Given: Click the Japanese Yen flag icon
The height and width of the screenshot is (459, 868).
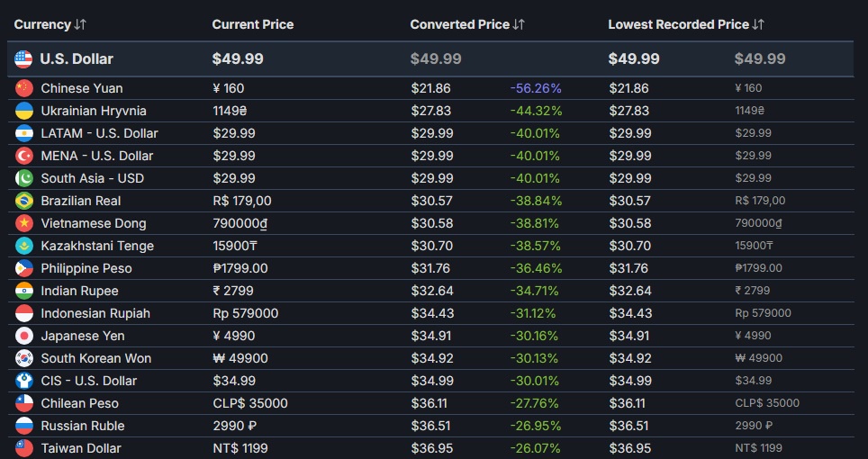Looking at the screenshot, I should point(24,336).
